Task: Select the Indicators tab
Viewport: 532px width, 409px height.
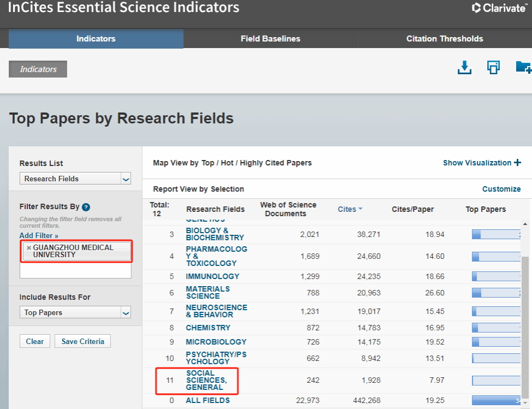Action: point(96,39)
